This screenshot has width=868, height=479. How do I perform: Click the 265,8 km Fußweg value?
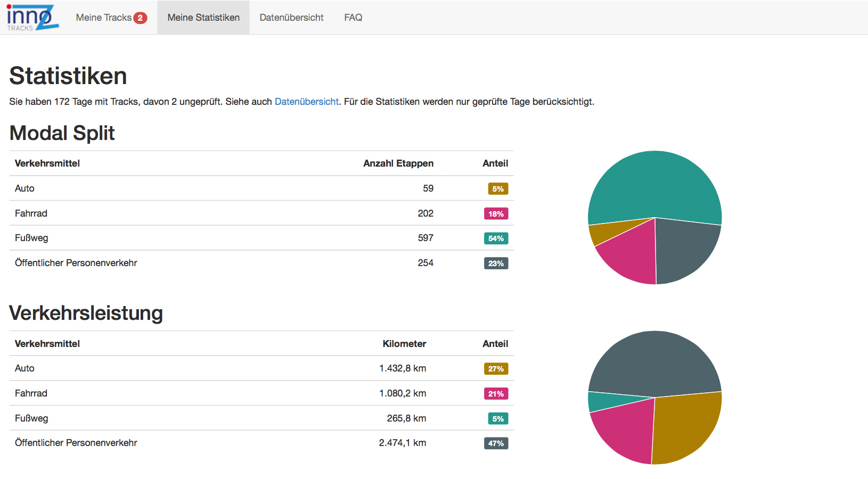click(406, 418)
